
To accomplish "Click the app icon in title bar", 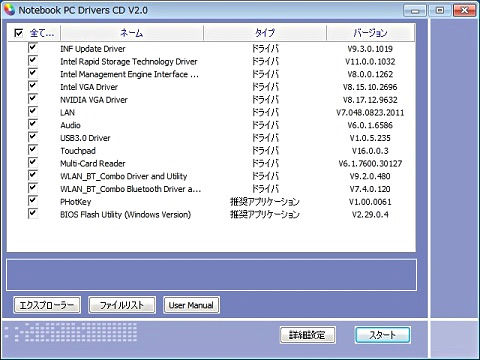I will pyautogui.click(x=9, y=10).
